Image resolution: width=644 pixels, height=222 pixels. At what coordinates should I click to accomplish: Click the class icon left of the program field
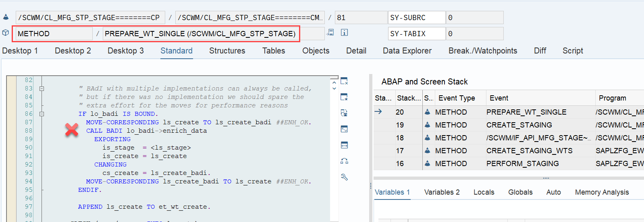click(6, 17)
